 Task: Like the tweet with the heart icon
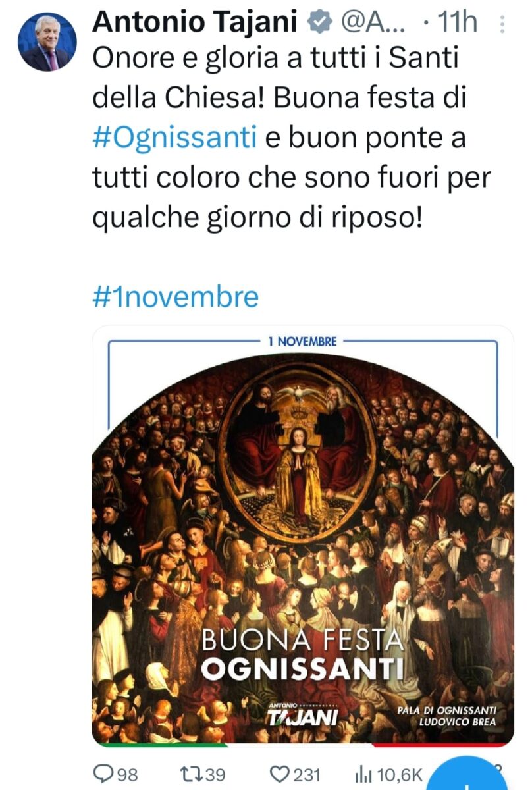(x=280, y=775)
